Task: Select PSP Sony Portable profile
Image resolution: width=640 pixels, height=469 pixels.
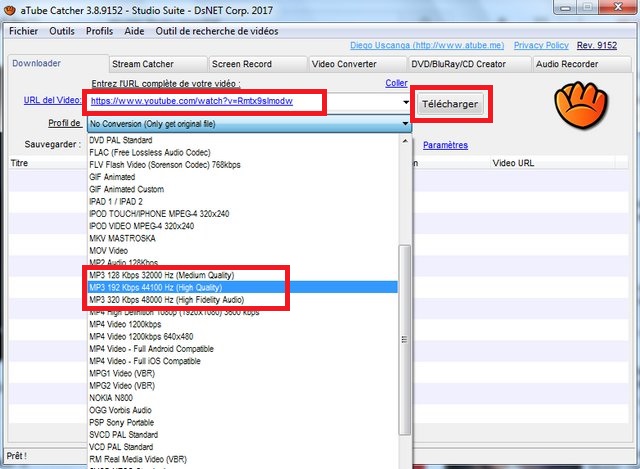Action: [x=242, y=422]
